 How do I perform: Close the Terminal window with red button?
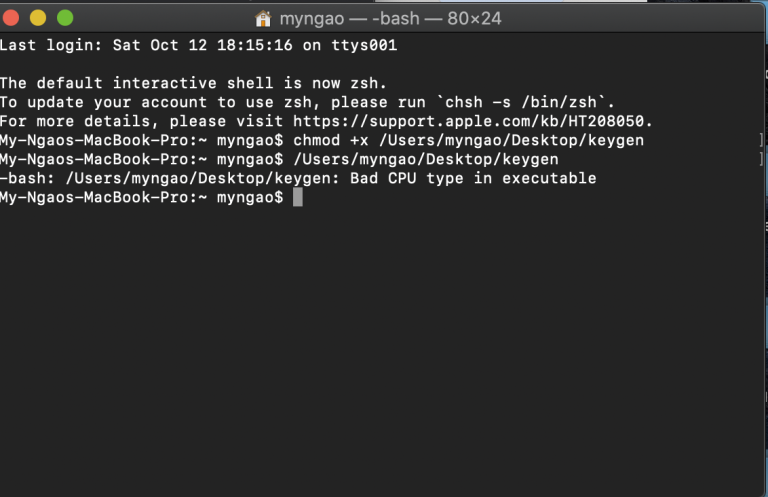click(11, 18)
